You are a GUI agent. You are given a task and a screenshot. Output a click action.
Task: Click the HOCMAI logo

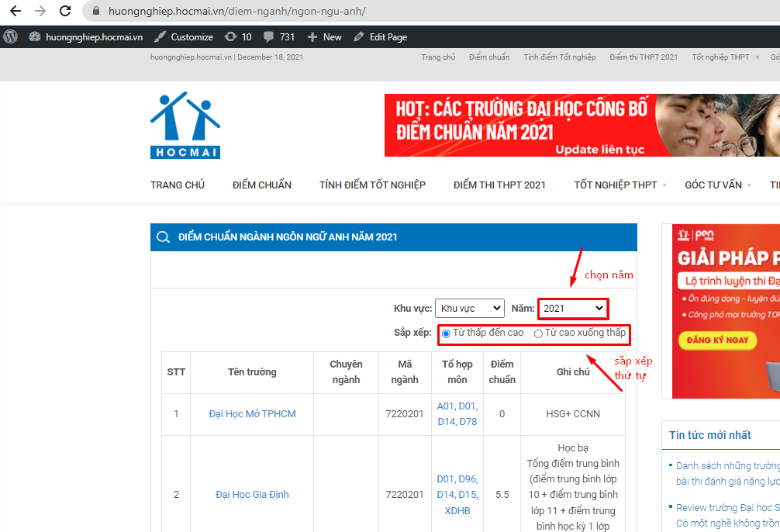click(185, 126)
